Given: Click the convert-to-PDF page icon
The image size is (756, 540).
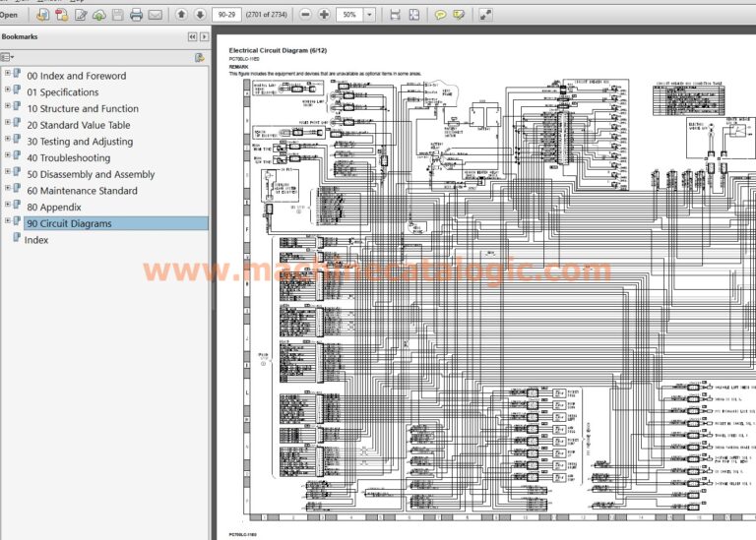Looking at the screenshot, I should [42, 15].
